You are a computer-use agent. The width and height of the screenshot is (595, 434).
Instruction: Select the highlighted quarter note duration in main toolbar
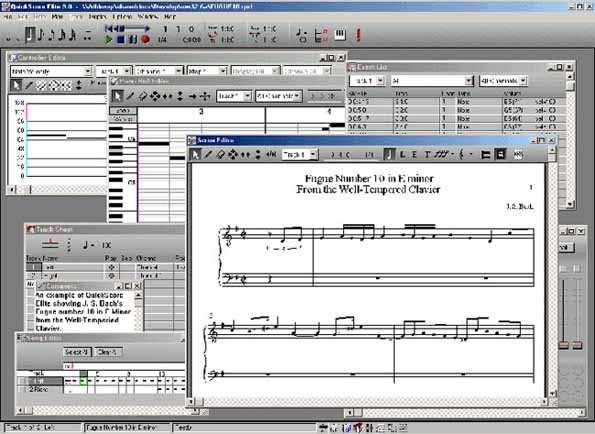(x=30, y=35)
